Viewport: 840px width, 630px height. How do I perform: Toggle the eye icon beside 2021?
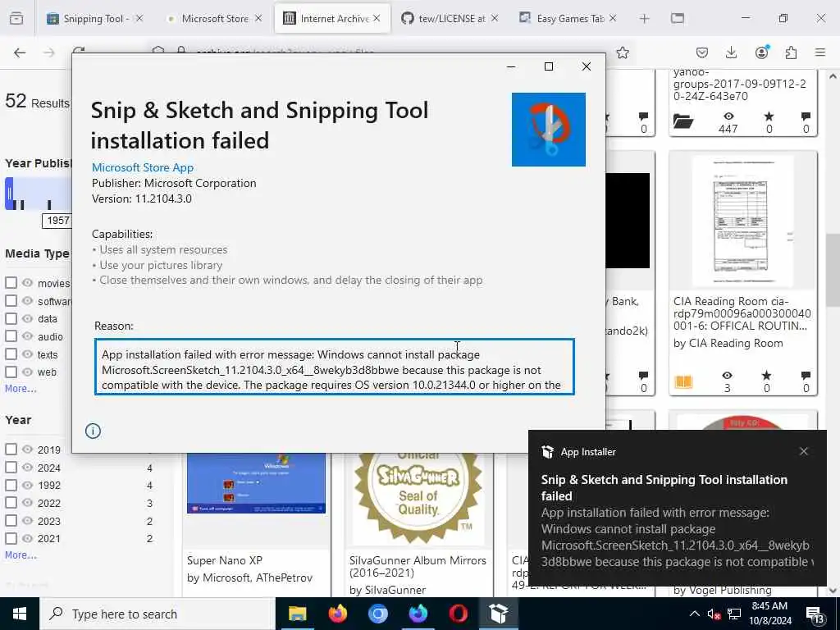pos(27,538)
